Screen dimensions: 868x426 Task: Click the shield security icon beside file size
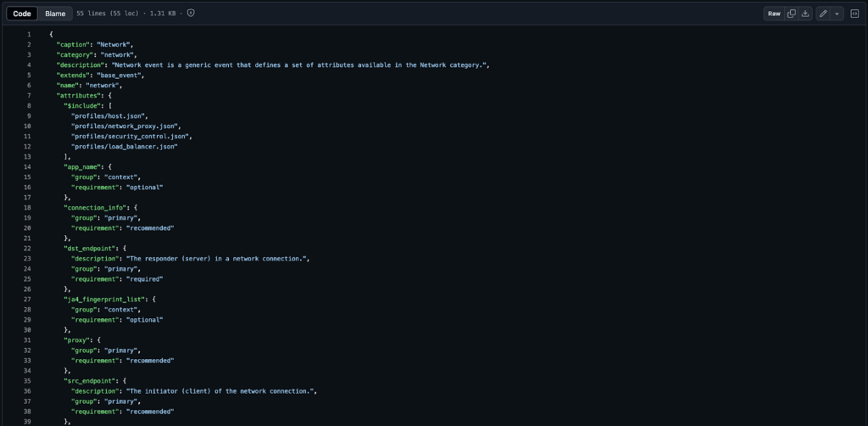tap(191, 14)
